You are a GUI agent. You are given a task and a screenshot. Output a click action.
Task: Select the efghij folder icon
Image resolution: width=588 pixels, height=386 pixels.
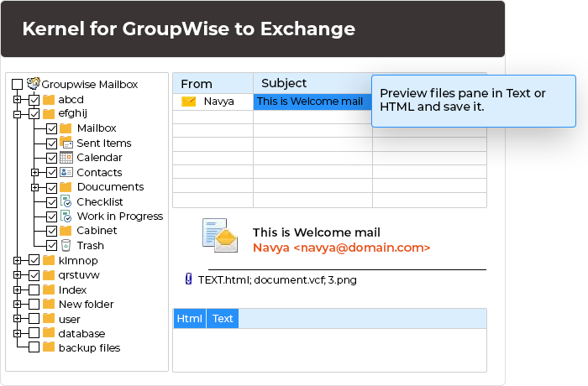click(49, 113)
